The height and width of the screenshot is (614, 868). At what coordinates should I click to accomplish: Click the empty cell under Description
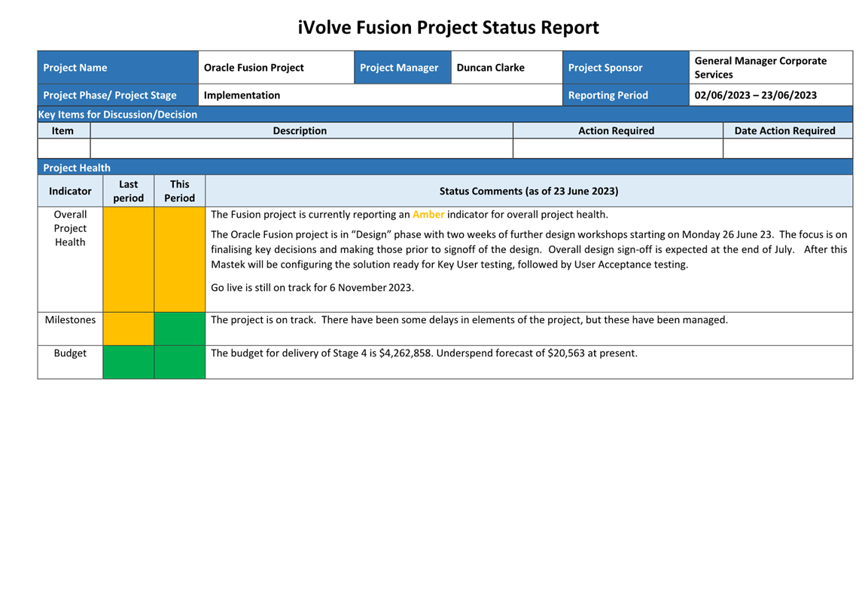(x=302, y=148)
